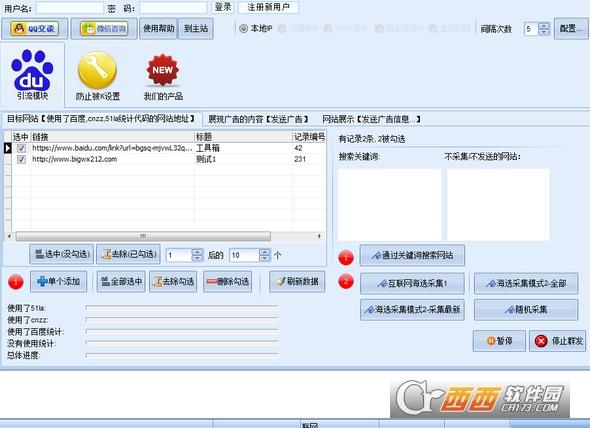Adjust stepper arrows beside the value 10

point(265,255)
